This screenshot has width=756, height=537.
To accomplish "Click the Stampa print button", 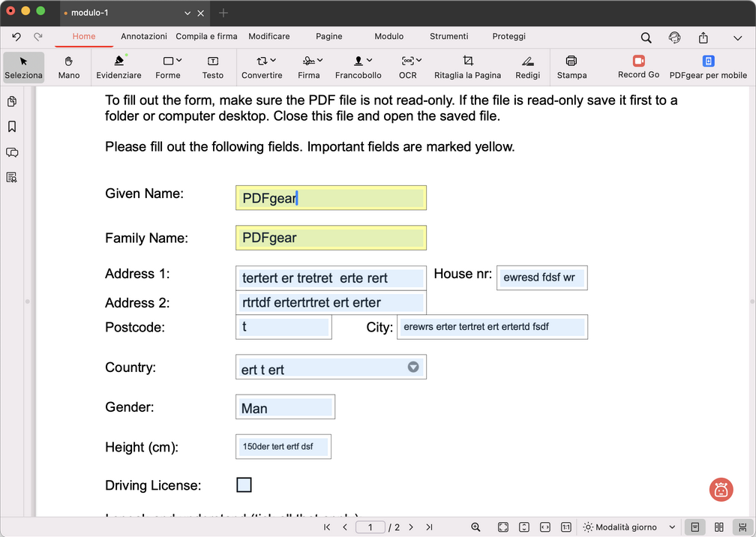I will (571, 67).
